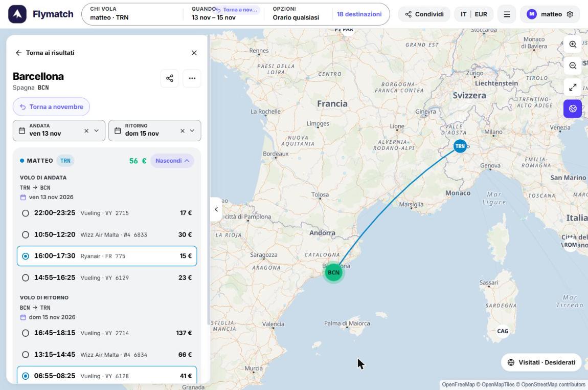588x390 pixels.
Task: Switch language via IT option
Action: click(x=464, y=14)
